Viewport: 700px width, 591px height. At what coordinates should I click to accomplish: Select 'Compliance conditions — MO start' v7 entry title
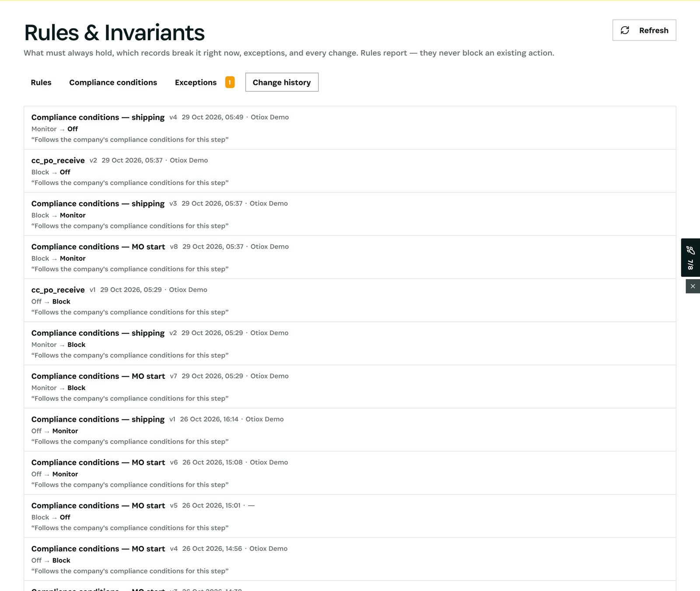[x=98, y=376]
